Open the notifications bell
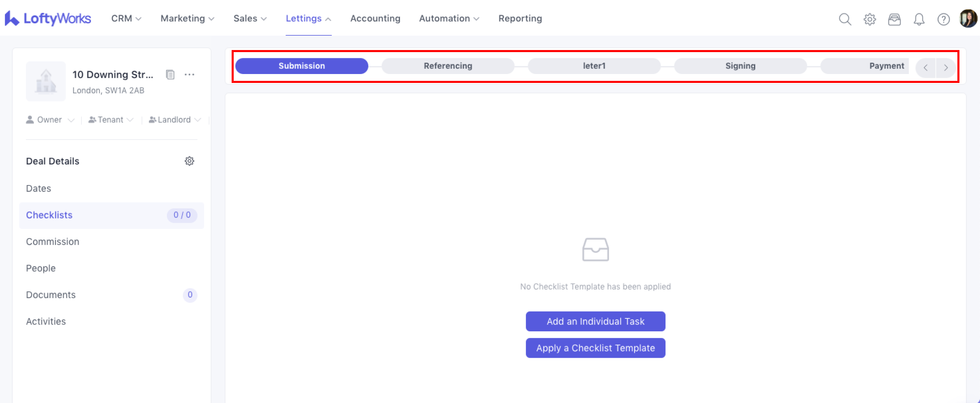This screenshot has height=403, width=980. point(919,19)
